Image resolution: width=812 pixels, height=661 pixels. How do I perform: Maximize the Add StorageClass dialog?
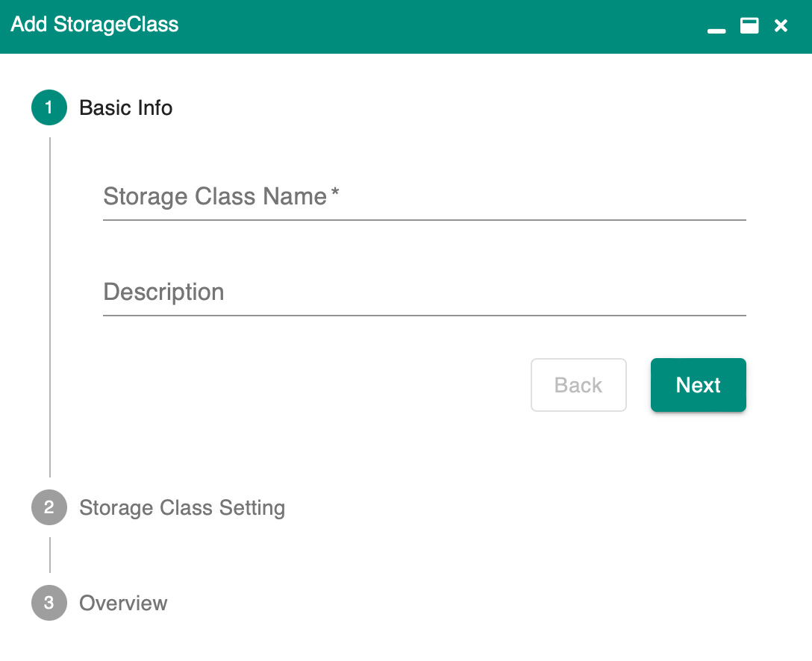click(x=749, y=25)
